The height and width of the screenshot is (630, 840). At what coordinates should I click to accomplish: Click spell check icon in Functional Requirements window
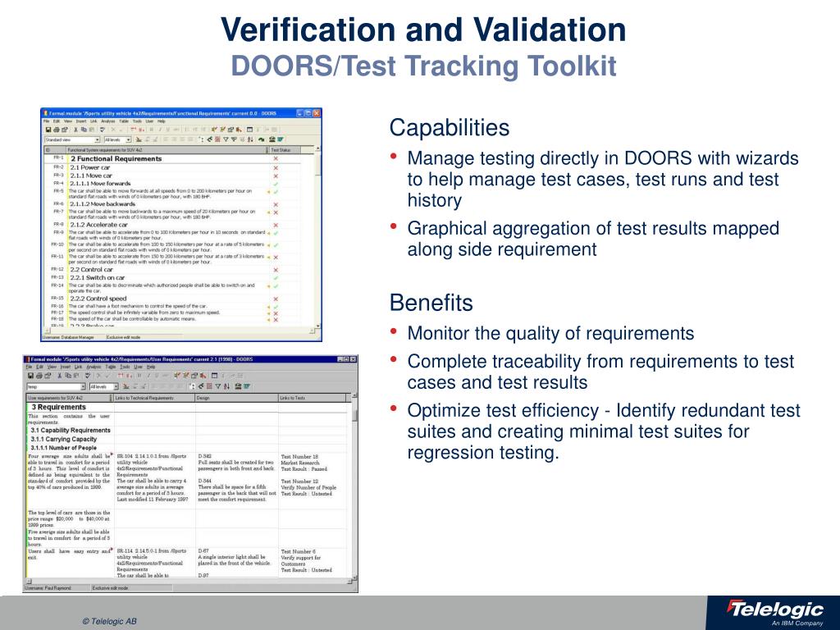point(103,130)
